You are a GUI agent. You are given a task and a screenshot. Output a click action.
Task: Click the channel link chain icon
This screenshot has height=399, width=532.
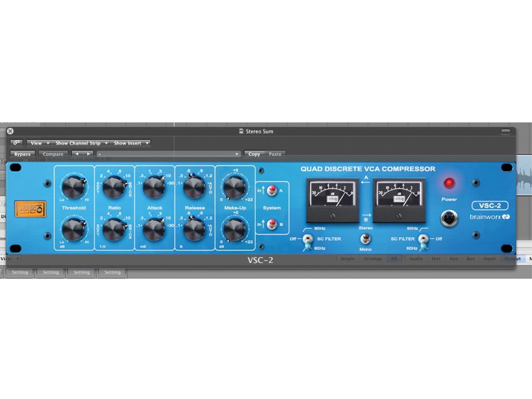coord(16,142)
